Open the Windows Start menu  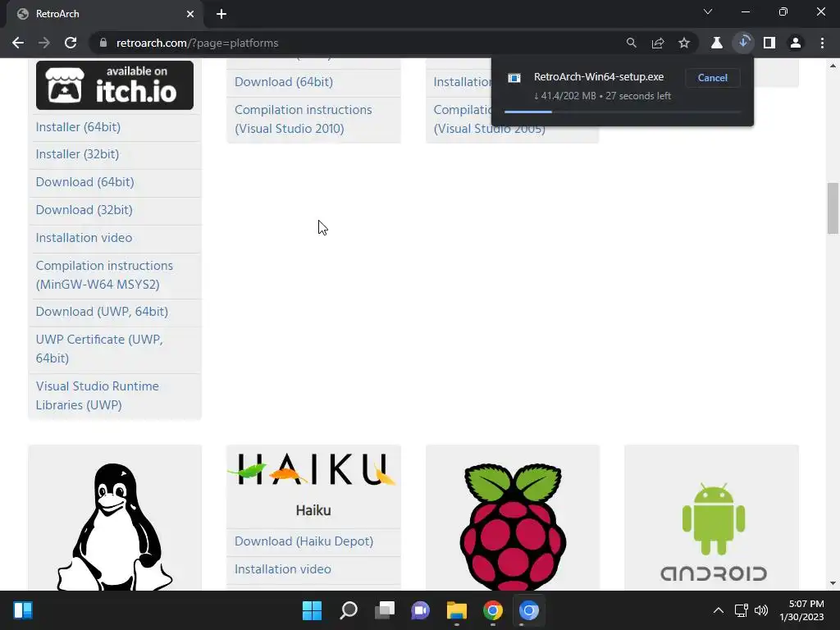click(x=312, y=610)
